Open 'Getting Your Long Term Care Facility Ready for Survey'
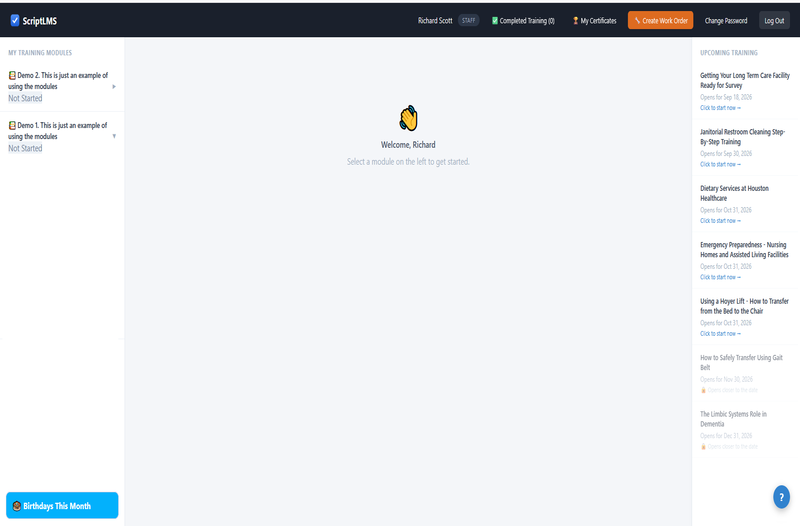The image size is (800, 526). pos(744,80)
